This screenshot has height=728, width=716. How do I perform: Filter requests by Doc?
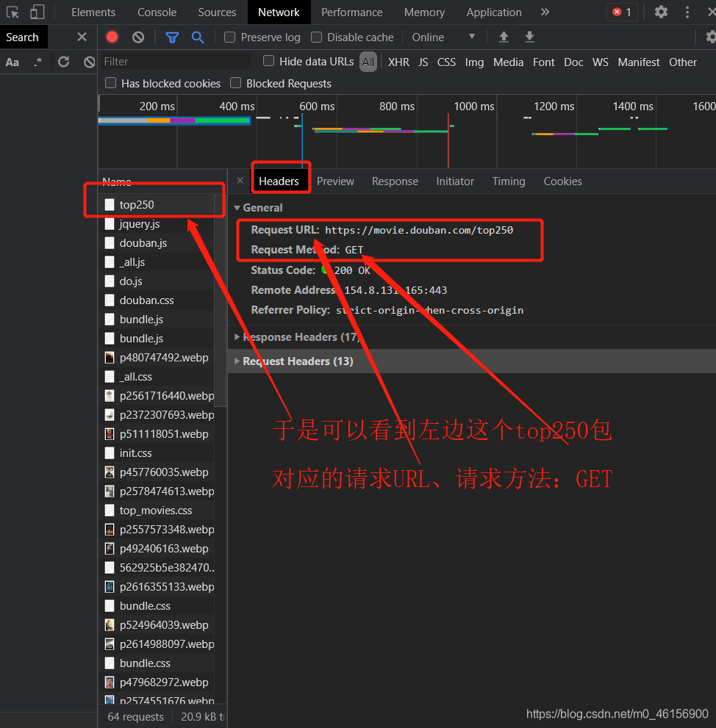[x=573, y=62]
